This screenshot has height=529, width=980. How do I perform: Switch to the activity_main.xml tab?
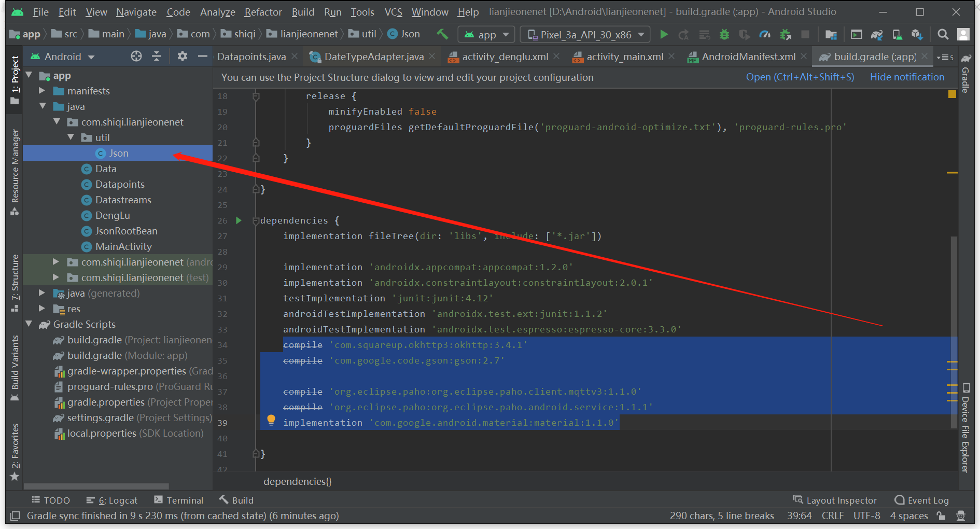(624, 57)
